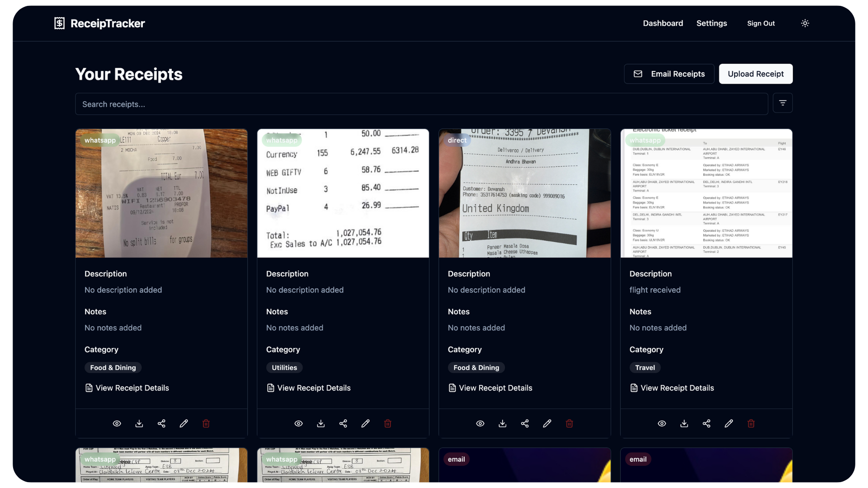The height and width of the screenshot is (488, 868).
Task: Open the first bottom-row scoresheet thumbnail
Action: tap(161, 465)
